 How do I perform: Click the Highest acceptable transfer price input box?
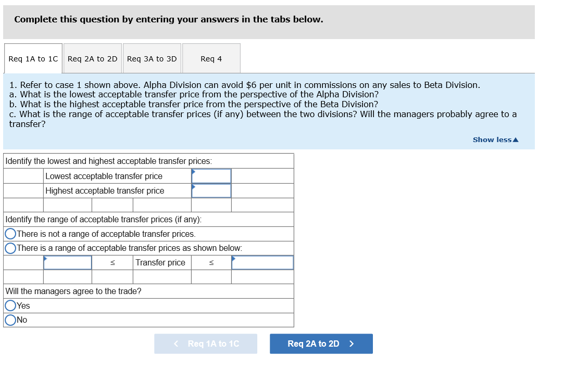tap(211, 190)
